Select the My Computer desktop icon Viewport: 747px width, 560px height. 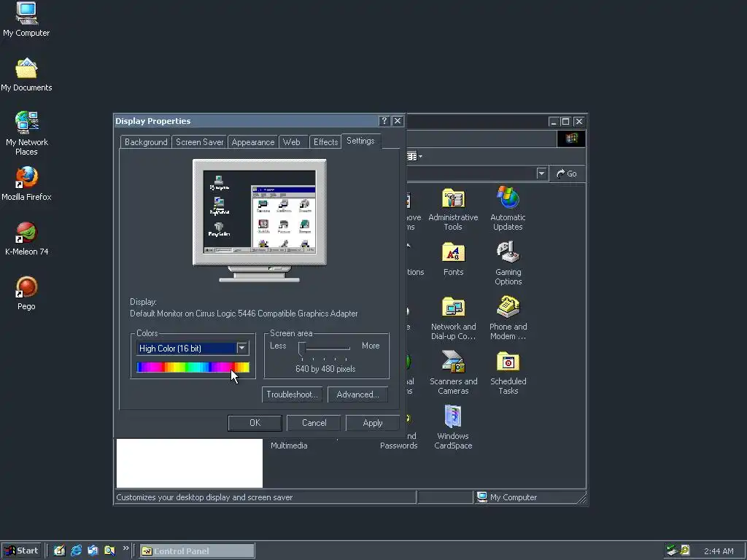26,20
